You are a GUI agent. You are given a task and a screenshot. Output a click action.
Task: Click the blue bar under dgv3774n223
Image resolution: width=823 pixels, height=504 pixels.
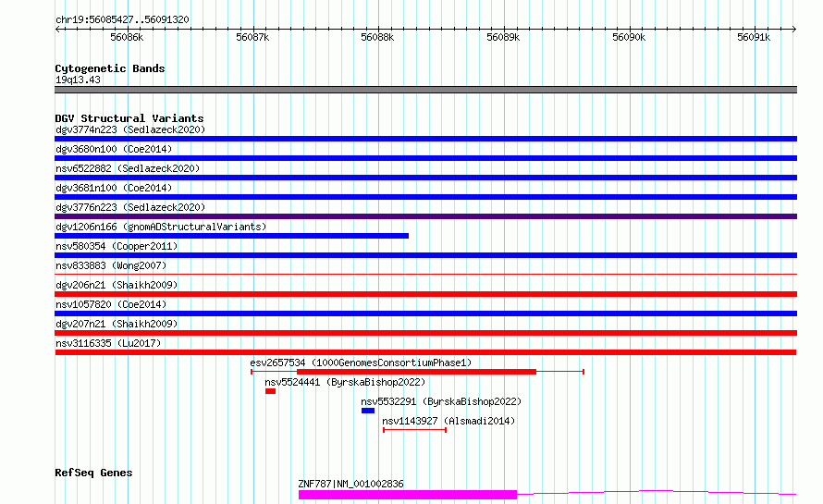[x=425, y=139]
